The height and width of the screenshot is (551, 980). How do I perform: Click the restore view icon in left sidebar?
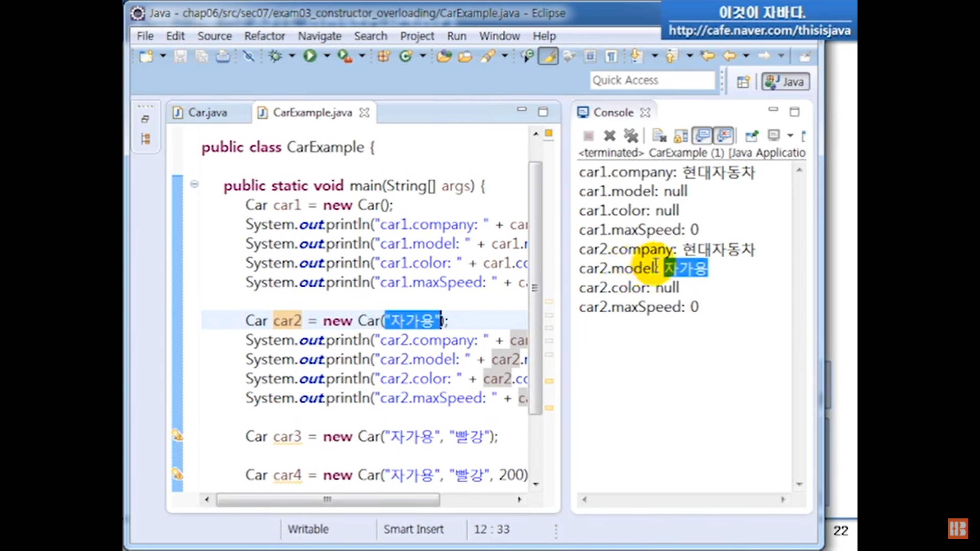[x=145, y=119]
